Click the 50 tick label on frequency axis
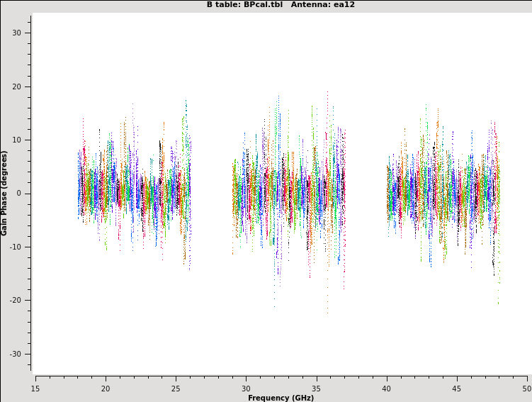 (x=526, y=388)
